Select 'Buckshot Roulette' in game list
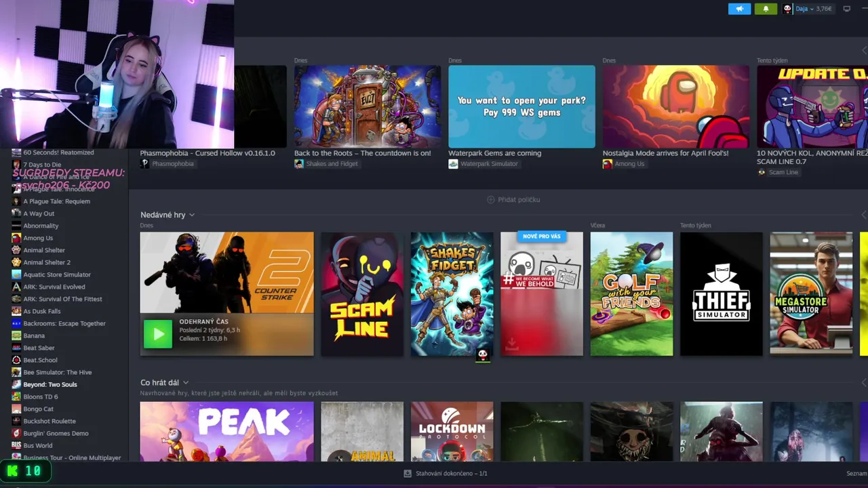Viewport: 868px width, 488px height. click(x=50, y=421)
